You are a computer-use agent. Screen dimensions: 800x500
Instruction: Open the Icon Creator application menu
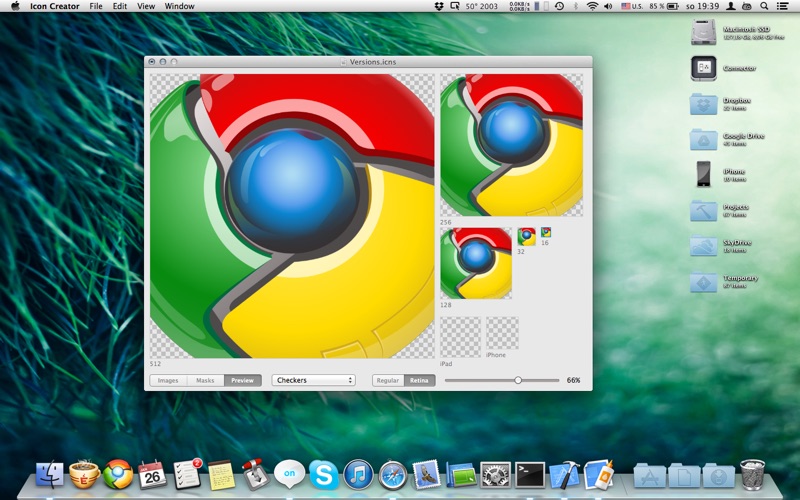55,6
